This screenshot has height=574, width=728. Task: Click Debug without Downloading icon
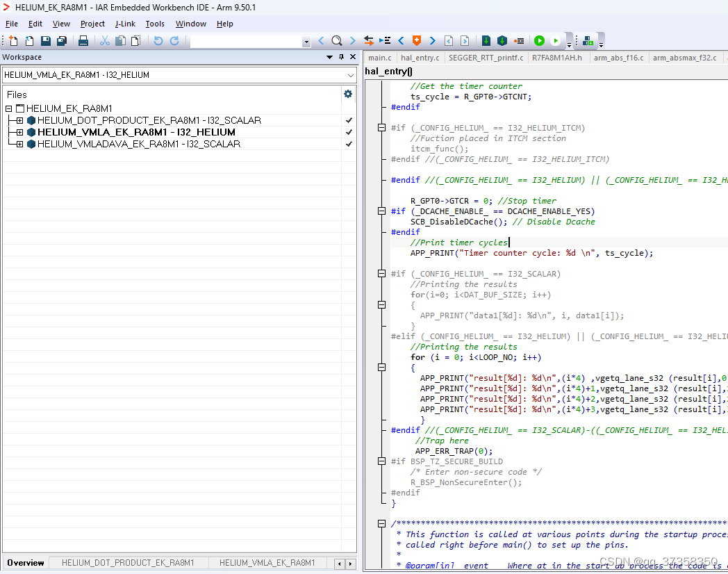pyautogui.click(x=555, y=41)
